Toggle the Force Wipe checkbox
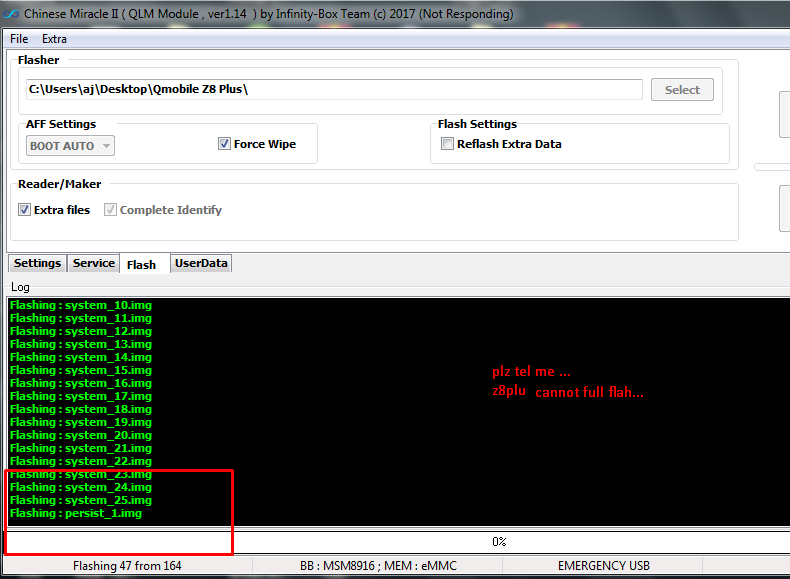This screenshot has width=790, height=579. (x=224, y=144)
